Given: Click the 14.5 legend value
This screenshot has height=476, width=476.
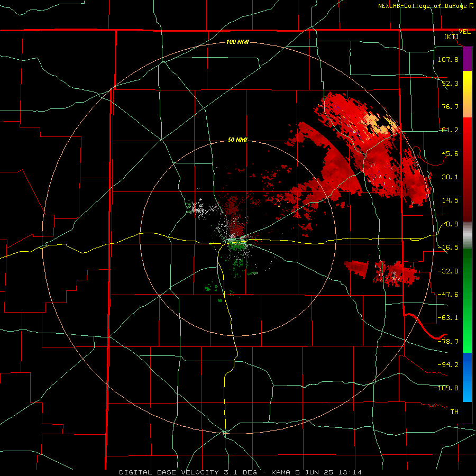Looking at the screenshot, I should pos(450,200).
